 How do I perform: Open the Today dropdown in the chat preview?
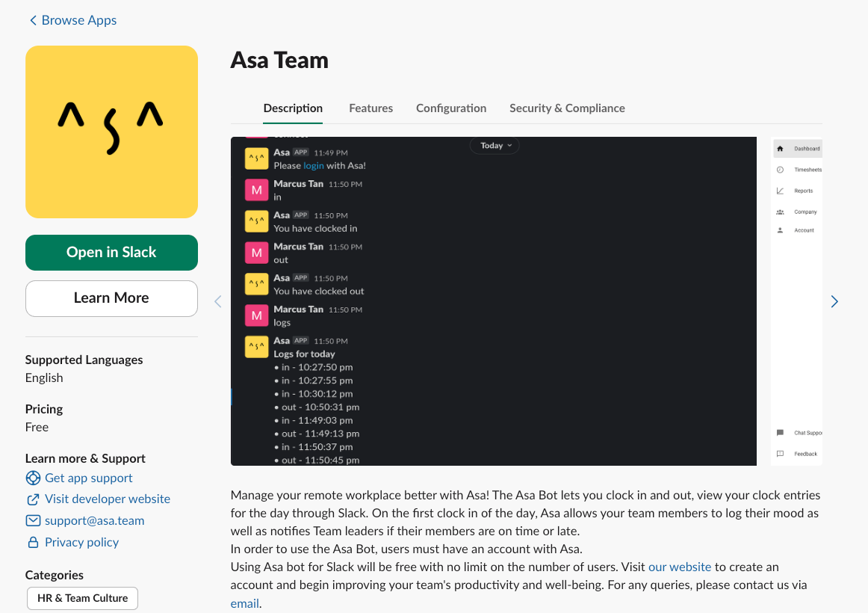(494, 145)
